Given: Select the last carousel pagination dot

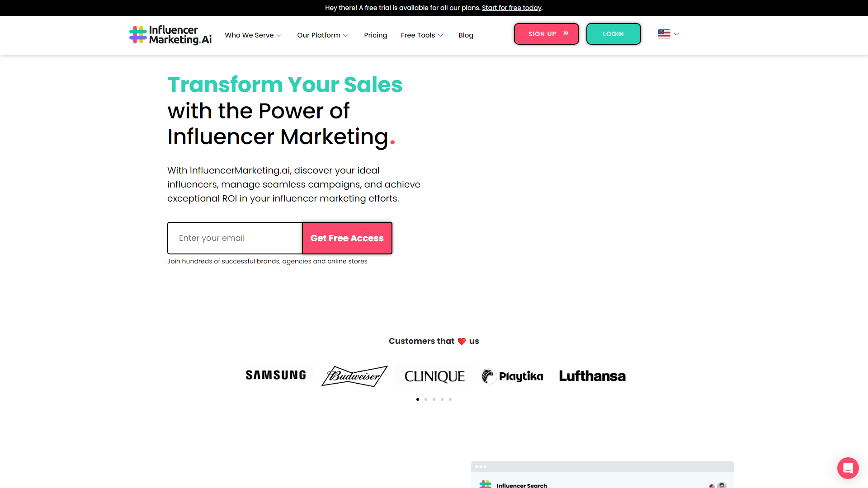Looking at the screenshot, I should tap(450, 399).
